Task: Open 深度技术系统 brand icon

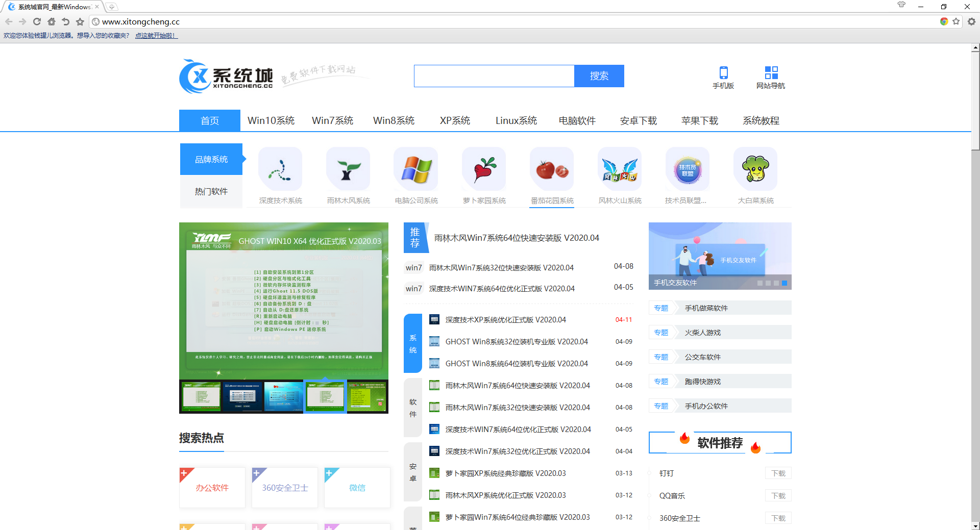Action: point(280,169)
